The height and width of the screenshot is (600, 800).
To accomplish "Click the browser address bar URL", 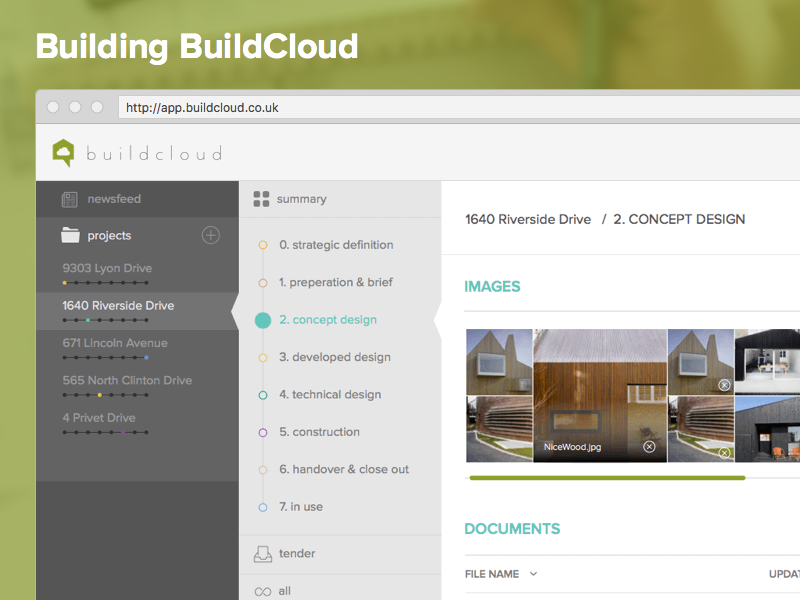I will pos(202,108).
